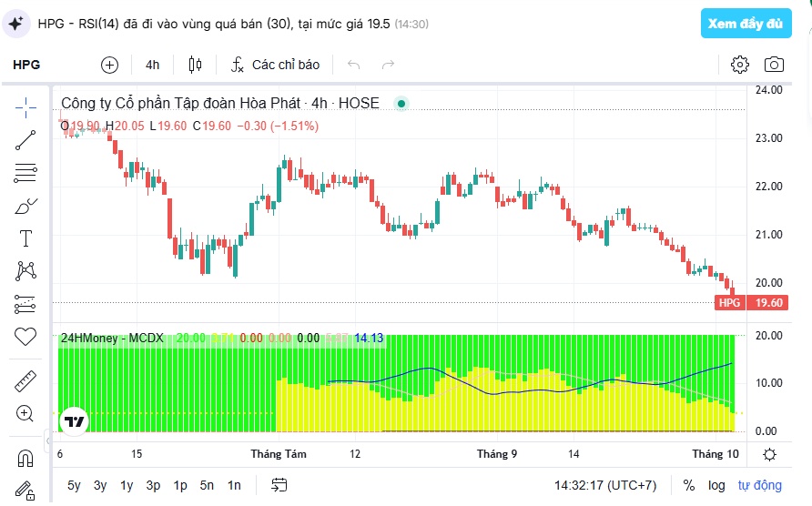
Task: Select the 1p time range
Action: 180,485
